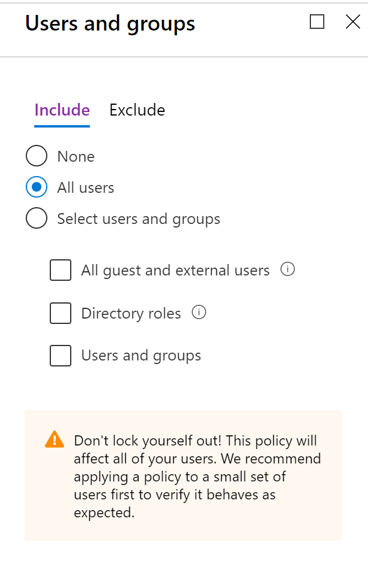Screen dimensions: 368x588
Task: Open info icon next to Directory roles
Action: 199,312
